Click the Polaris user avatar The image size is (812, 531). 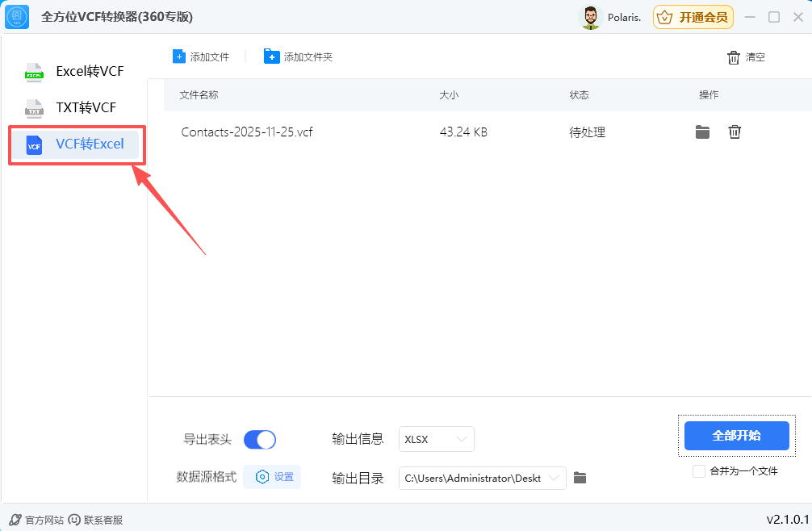(x=592, y=17)
